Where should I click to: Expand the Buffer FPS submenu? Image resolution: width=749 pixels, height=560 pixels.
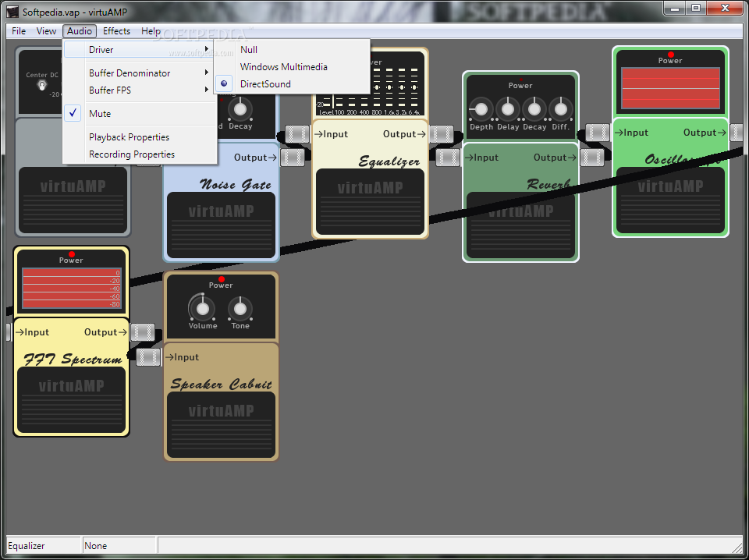139,90
